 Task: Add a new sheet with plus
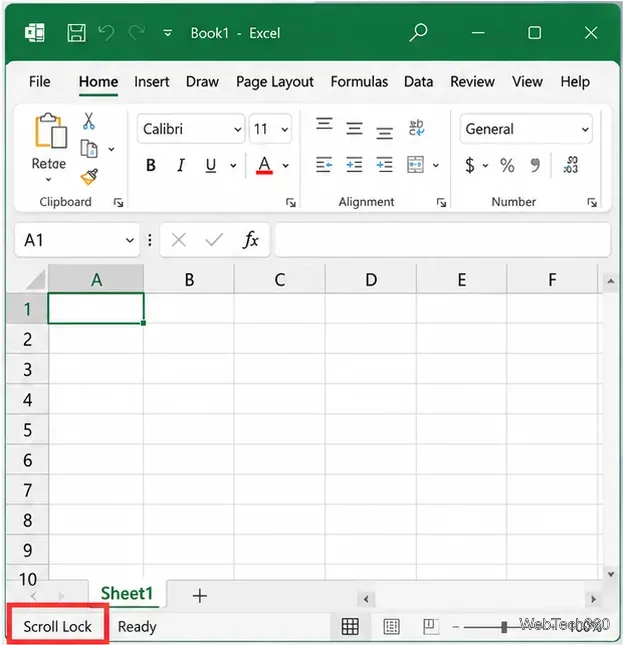click(x=200, y=596)
